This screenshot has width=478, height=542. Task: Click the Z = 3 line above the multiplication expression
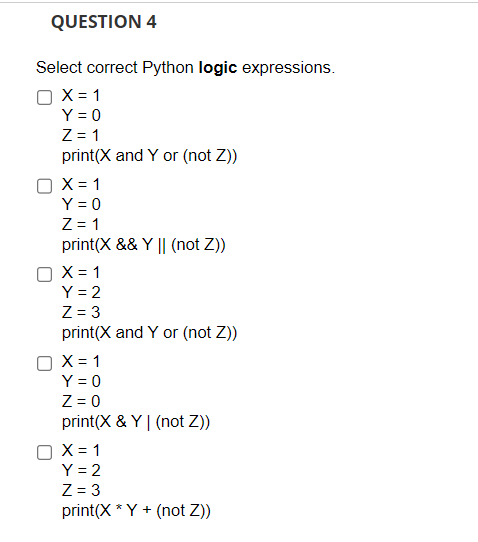pyautogui.click(x=81, y=490)
